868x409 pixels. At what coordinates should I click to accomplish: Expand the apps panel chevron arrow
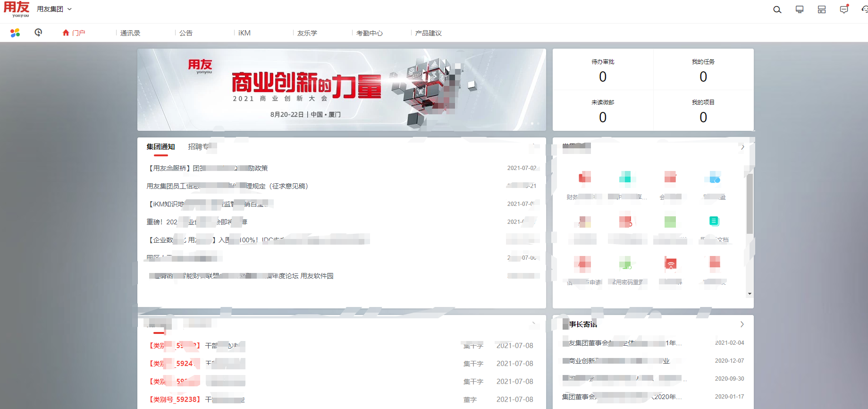tap(742, 147)
